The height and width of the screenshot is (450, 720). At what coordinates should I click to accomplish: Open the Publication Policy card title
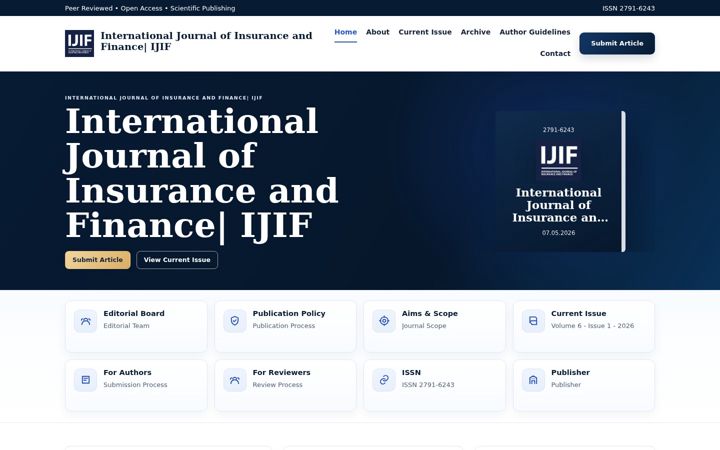289,314
